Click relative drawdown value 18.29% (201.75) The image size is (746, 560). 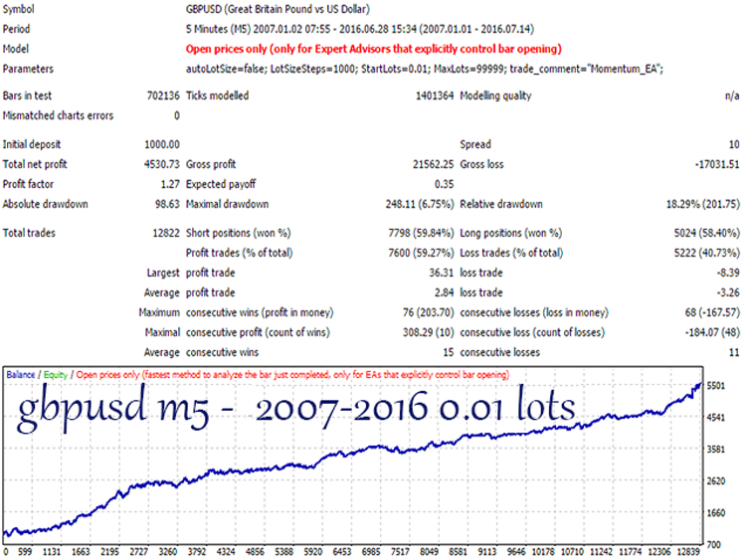pyautogui.click(x=702, y=204)
